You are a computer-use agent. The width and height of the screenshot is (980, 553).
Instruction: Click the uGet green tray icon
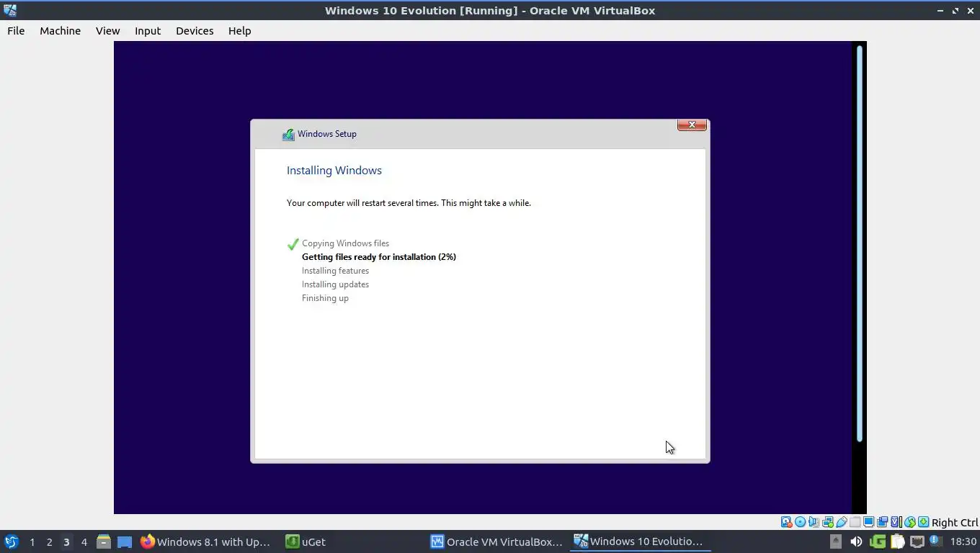point(878,541)
